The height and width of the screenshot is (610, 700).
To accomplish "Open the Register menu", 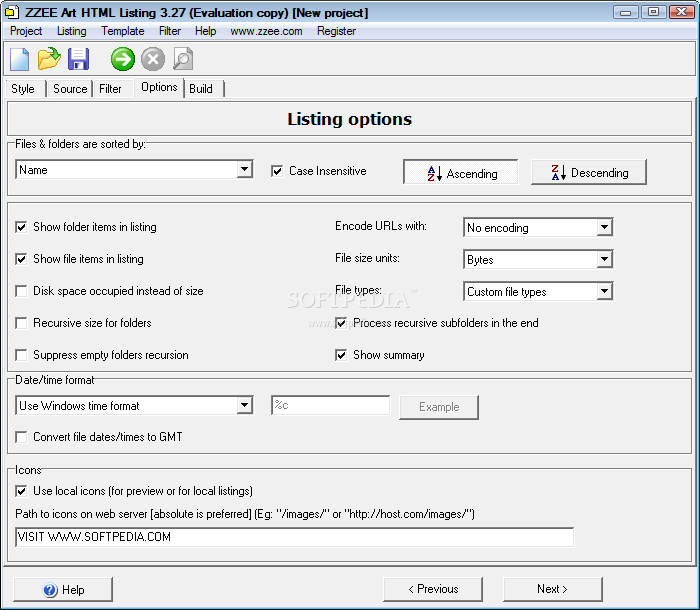I will point(336,31).
